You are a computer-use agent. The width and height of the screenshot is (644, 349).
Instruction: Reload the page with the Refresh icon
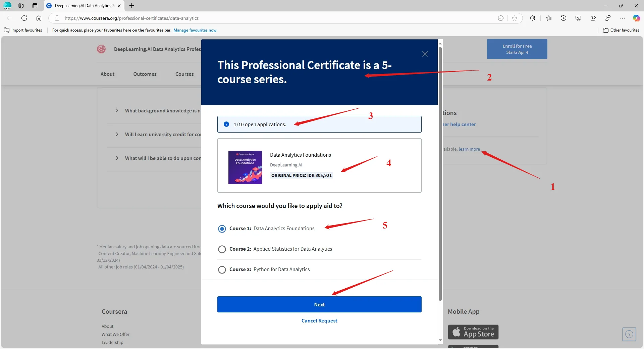pyautogui.click(x=24, y=18)
